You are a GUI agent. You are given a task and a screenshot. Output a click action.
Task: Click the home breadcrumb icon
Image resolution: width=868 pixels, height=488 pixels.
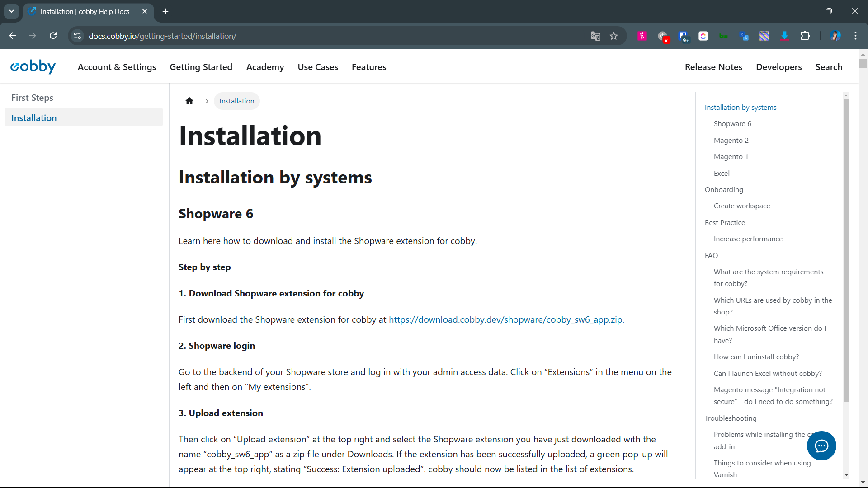click(x=189, y=101)
